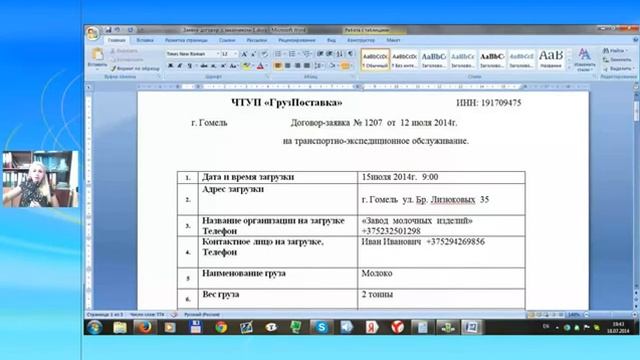Switch to the Макет (Layout) table tab

click(393, 40)
